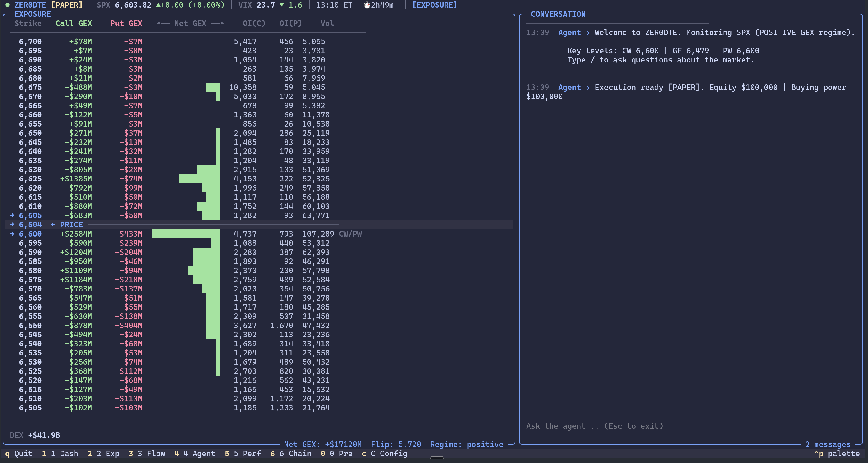The height and width of the screenshot is (463, 868).
Task: Click the green status dot beside ZER0DTE
Action: (x=7, y=5)
